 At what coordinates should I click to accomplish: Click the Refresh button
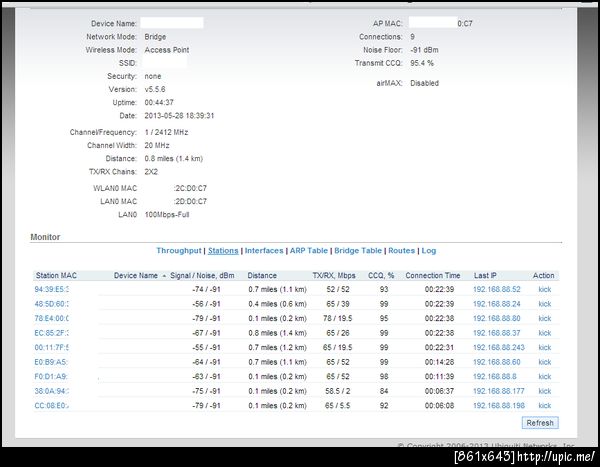click(540, 423)
